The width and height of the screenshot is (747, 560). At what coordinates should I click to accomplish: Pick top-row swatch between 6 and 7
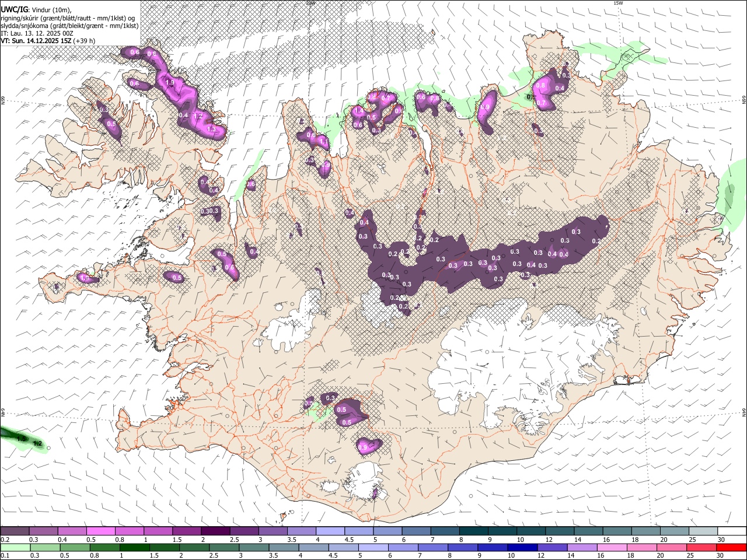(x=416, y=531)
